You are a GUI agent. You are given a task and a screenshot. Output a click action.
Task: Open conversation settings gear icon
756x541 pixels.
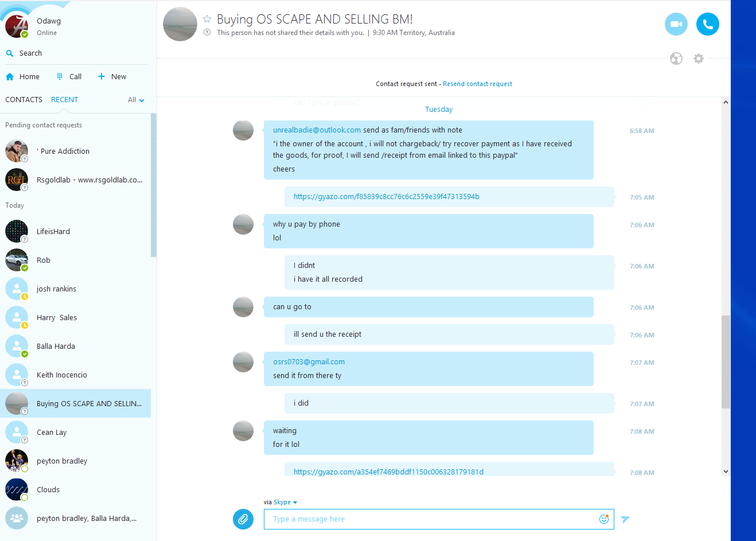[698, 59]
